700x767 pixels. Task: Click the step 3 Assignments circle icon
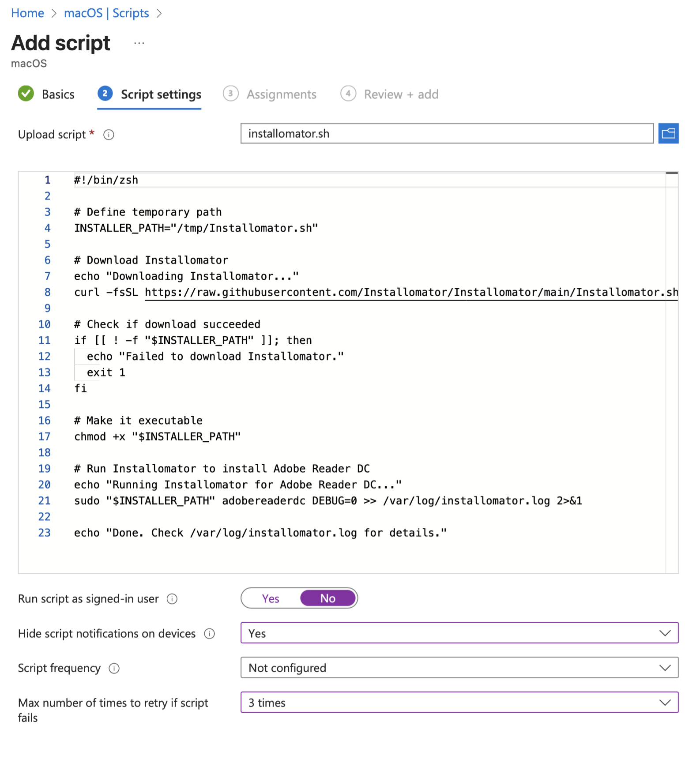tap(230, 94)
